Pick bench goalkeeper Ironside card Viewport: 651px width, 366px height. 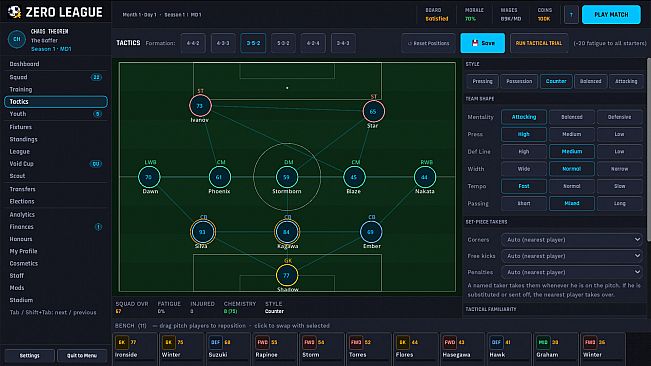point(135,349)
